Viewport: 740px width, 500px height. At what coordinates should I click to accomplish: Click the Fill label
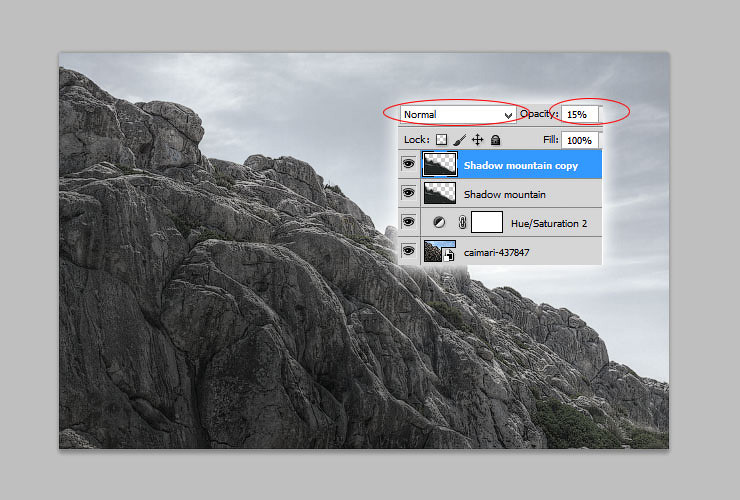tap(550, 139)
